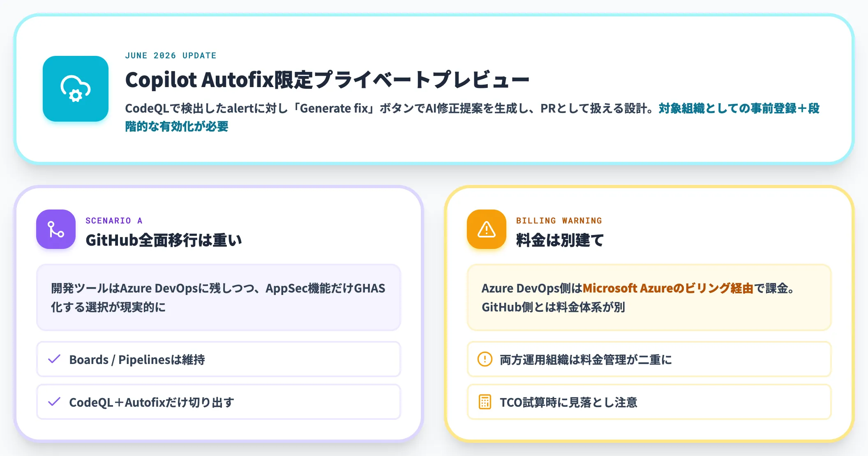Select the 両方運用組織は料金管理が二重に row

[x=649, y=359]
